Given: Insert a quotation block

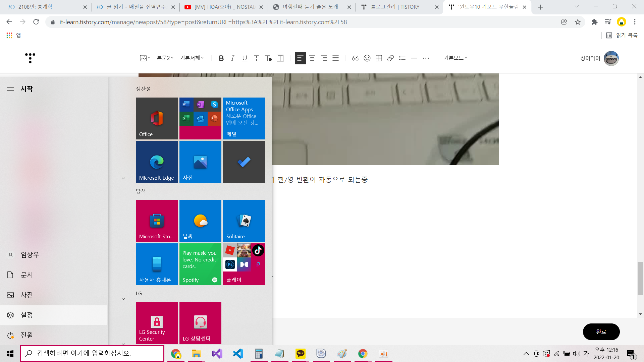Looking at the screenshot, I should pyautogui.click(x=355, y=58).
